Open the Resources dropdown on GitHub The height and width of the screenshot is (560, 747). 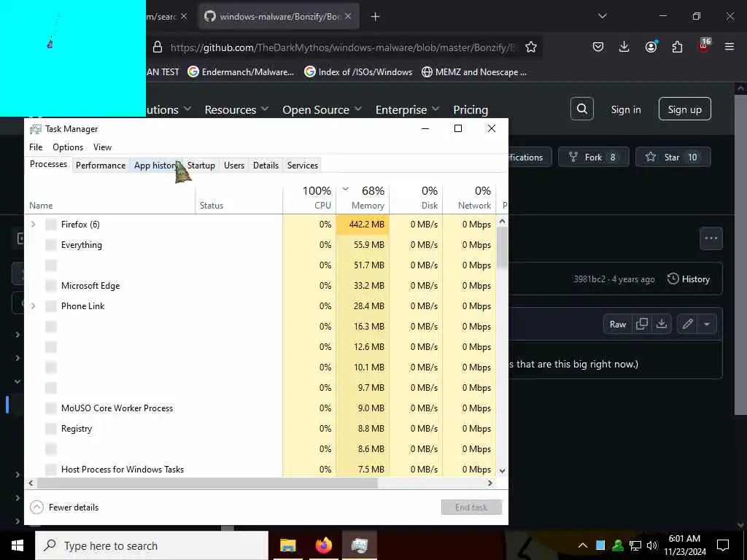coord(237,110)
